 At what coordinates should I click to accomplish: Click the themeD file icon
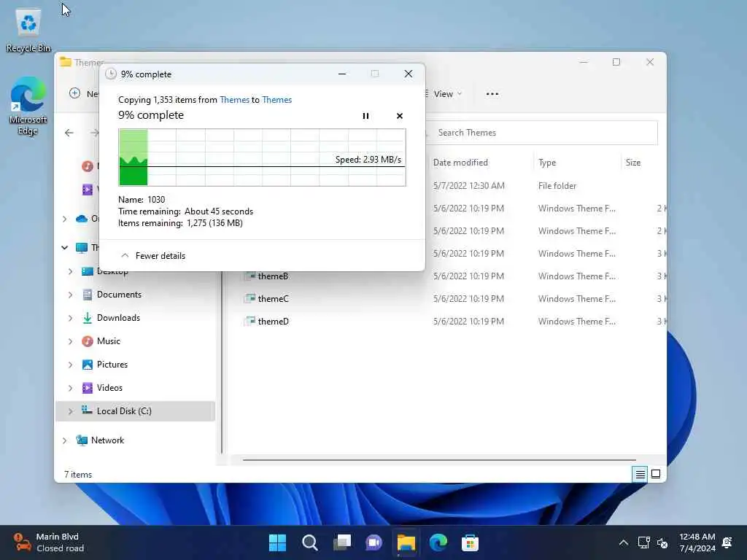coord(249,322)
